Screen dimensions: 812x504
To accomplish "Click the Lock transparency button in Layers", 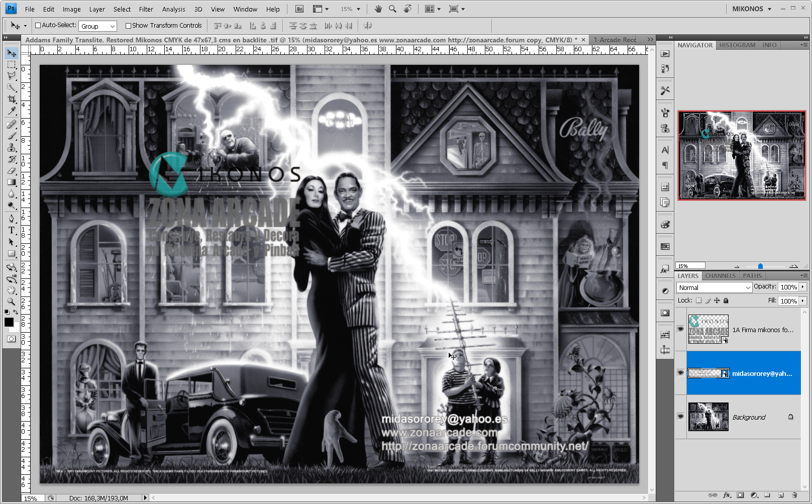I will (x=699, y=300).
